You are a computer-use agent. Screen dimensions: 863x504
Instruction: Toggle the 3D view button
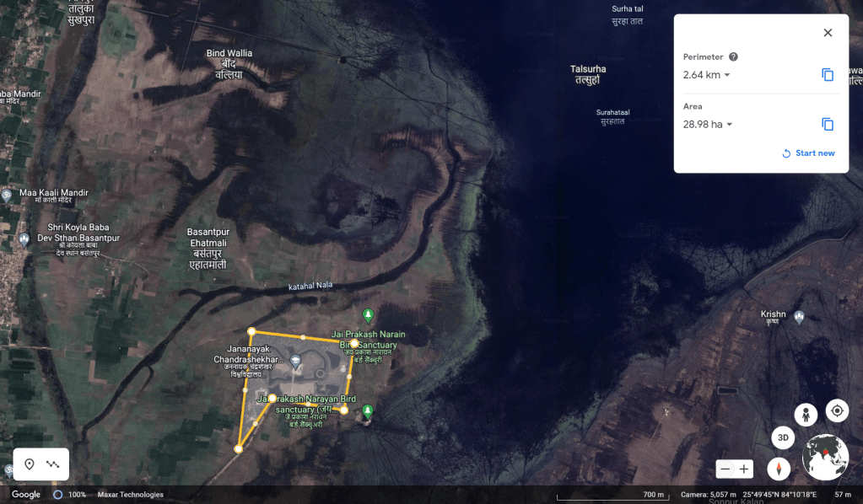(783, 438)
